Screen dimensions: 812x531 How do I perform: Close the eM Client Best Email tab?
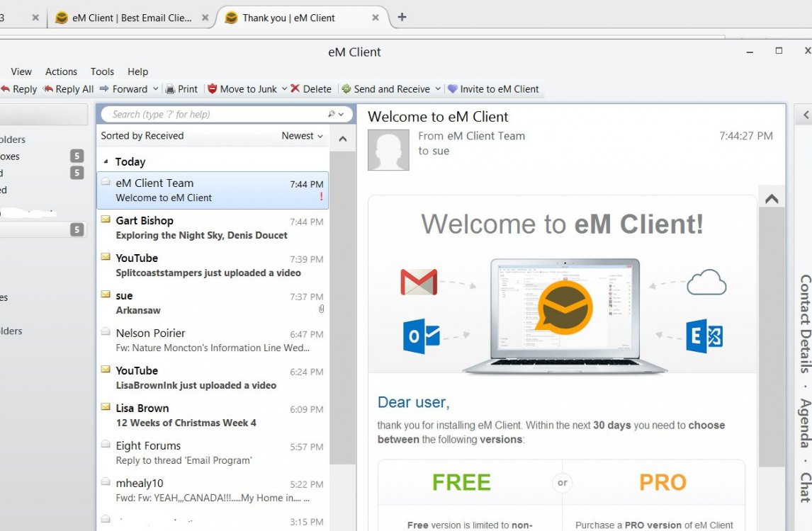(205, 18)
